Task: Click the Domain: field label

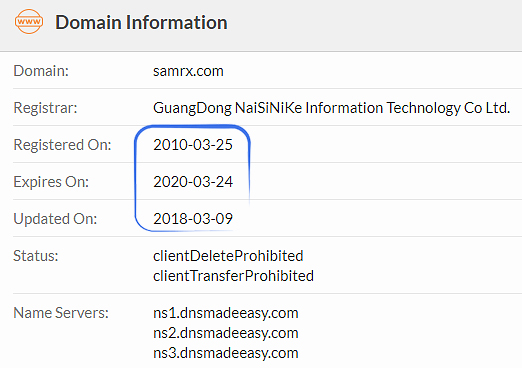Action: (41, 71)
